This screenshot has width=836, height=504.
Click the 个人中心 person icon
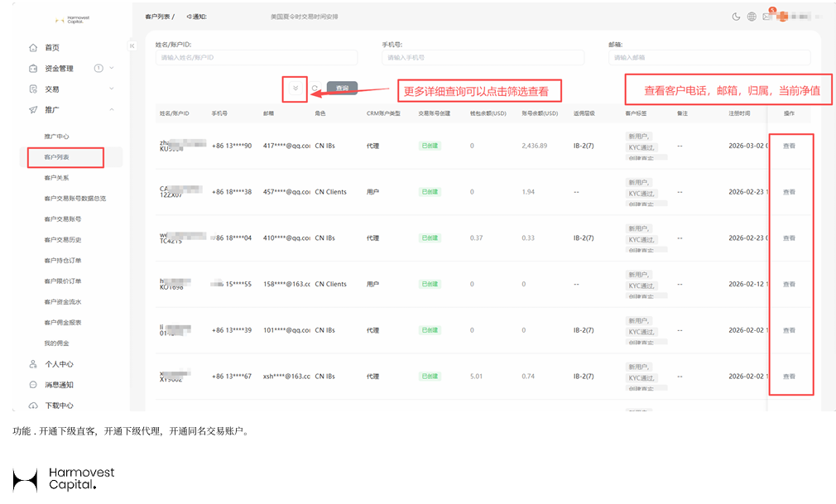click(33, 364)
